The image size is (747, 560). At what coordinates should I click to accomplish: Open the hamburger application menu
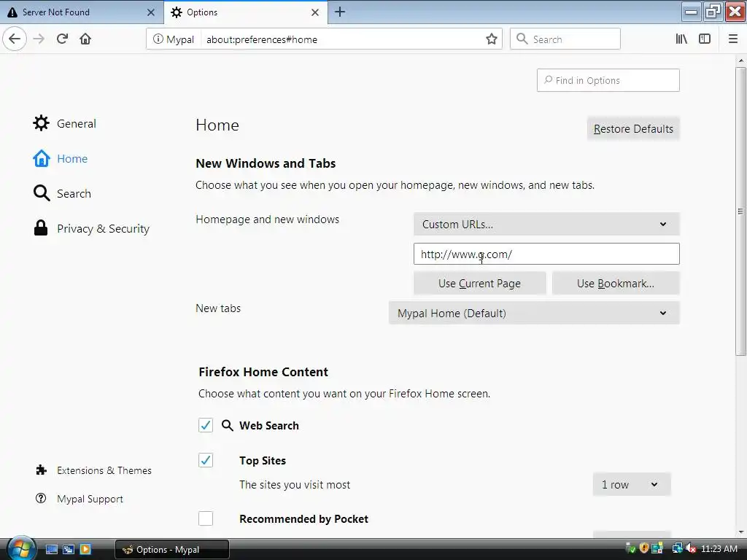click(732, 39)
